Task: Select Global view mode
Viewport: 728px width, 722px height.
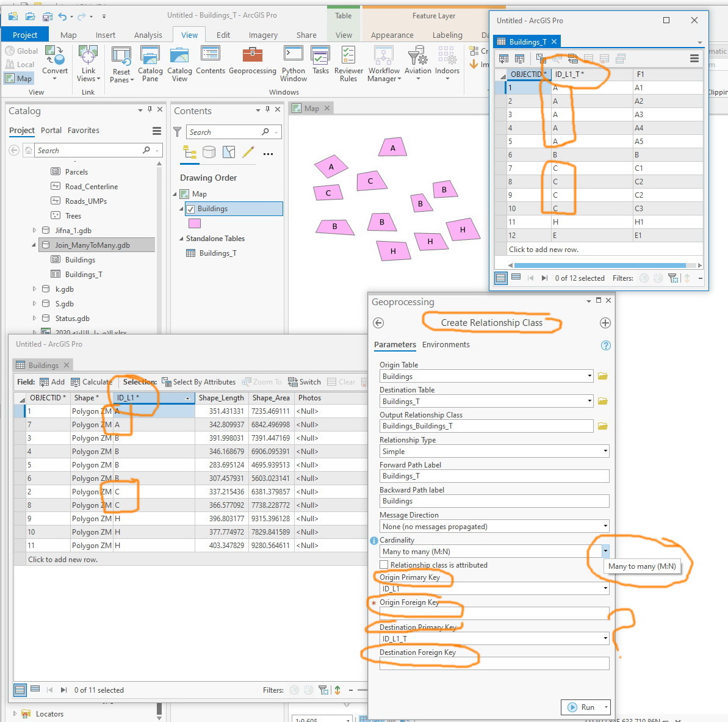Action: [21, 51]
